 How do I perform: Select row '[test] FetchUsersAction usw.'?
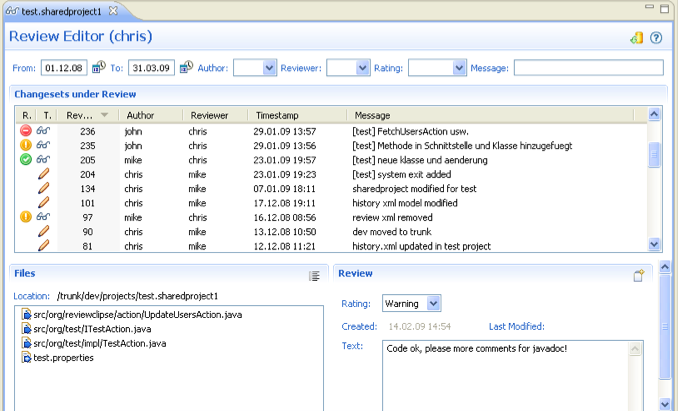(332, 131)
